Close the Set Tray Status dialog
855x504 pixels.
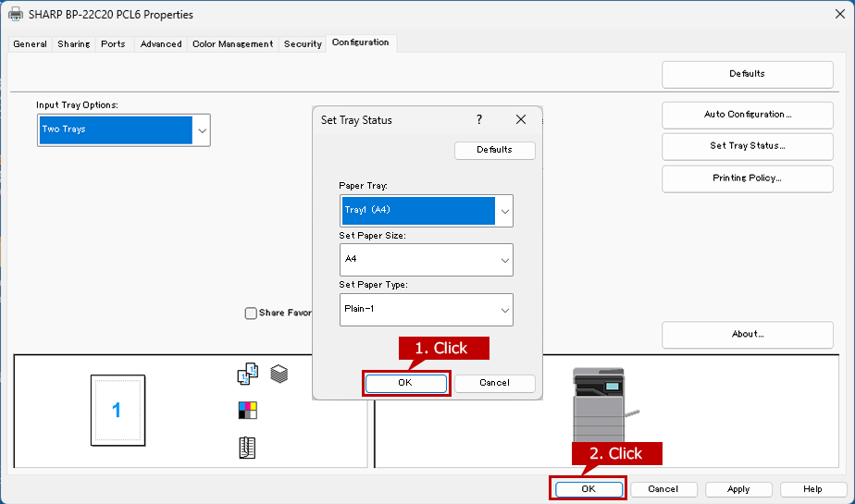click(521, 119)
